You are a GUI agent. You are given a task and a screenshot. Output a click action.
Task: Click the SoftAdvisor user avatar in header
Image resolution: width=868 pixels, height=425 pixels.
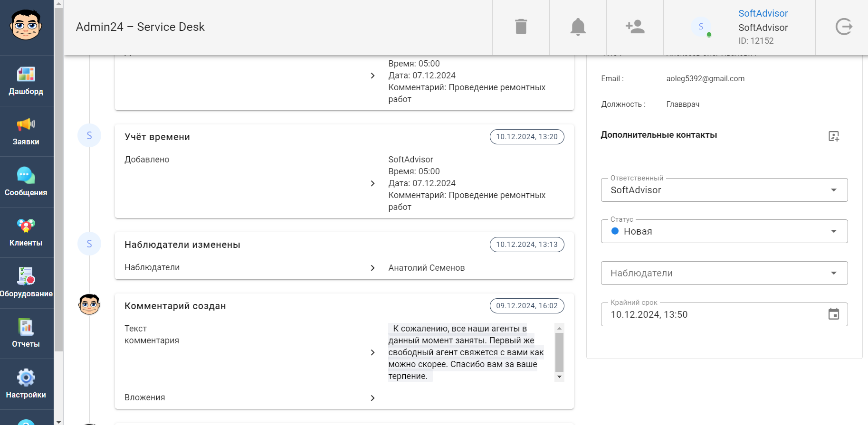(x=701, y=27)
